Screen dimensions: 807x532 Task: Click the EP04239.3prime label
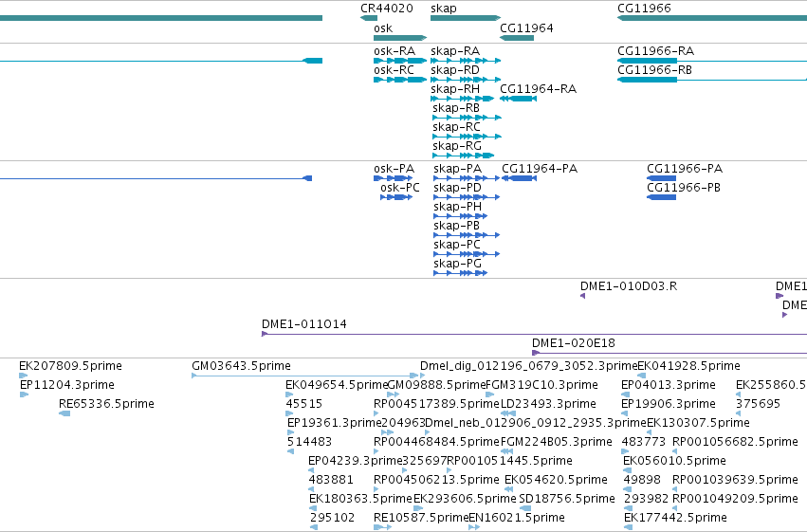tap(355, 461)
